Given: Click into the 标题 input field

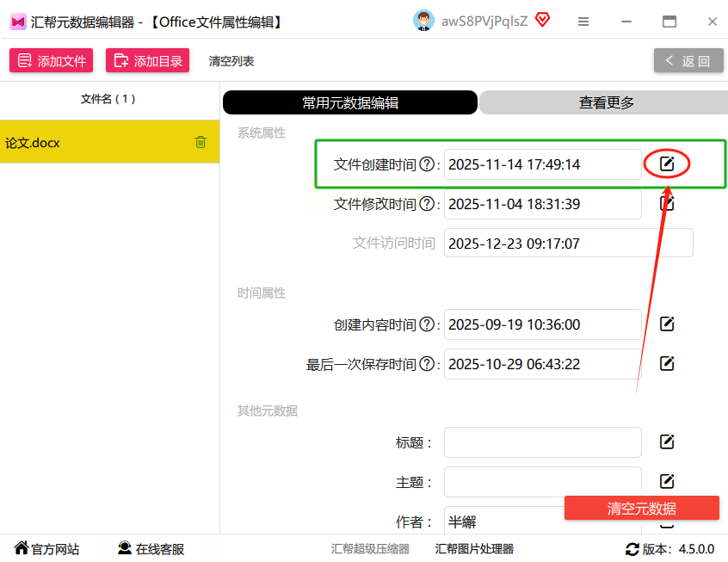Looking at the screenshot, I should (x=543, y=442).
